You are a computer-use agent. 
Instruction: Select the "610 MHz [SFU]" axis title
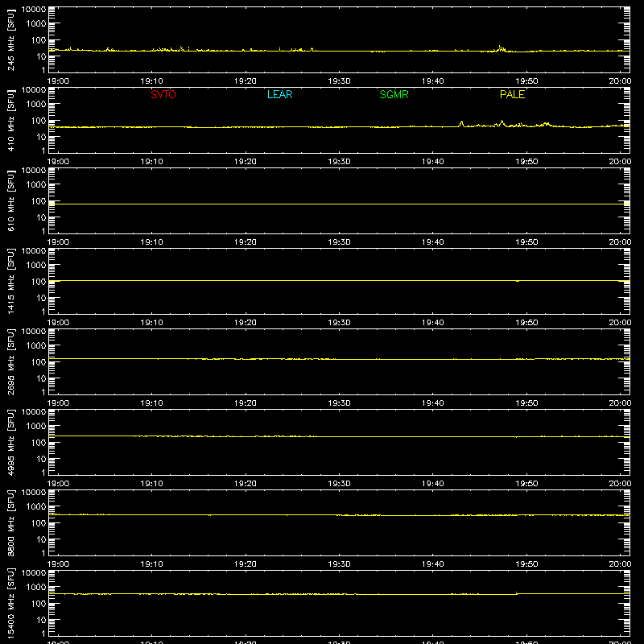click(x=11, y=200)
